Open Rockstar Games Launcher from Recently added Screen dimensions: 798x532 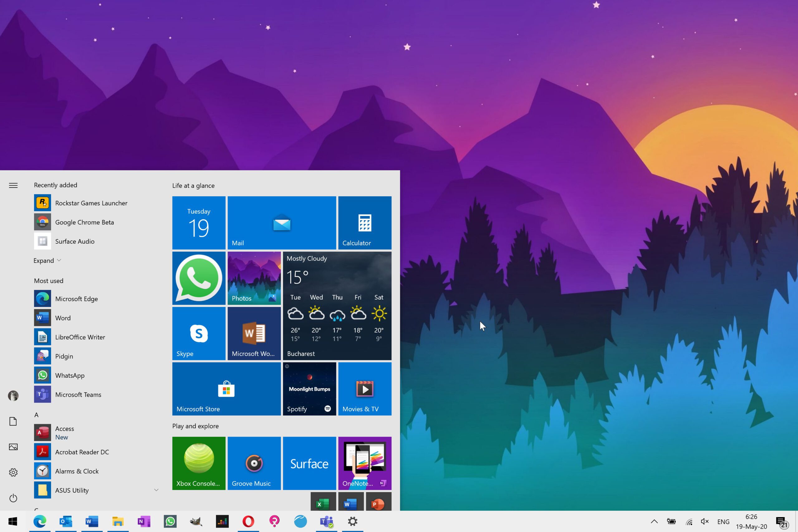tap(96, 203)
